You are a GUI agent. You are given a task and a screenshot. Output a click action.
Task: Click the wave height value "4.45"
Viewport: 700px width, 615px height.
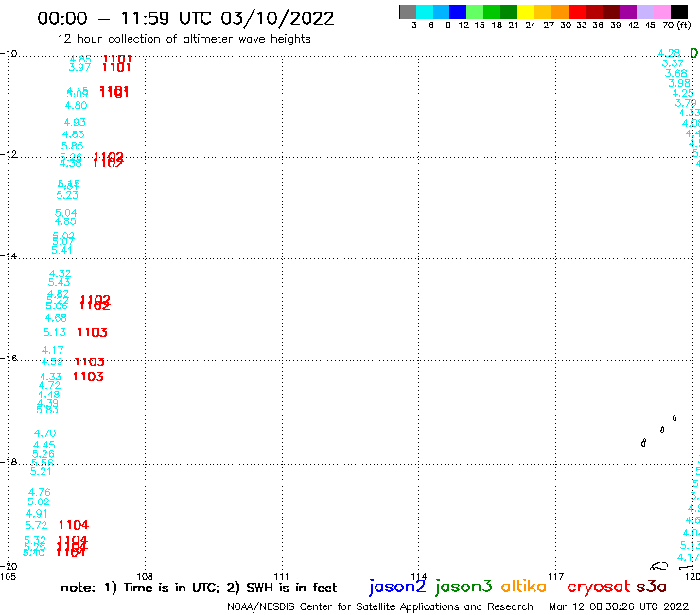coord(44,446)
